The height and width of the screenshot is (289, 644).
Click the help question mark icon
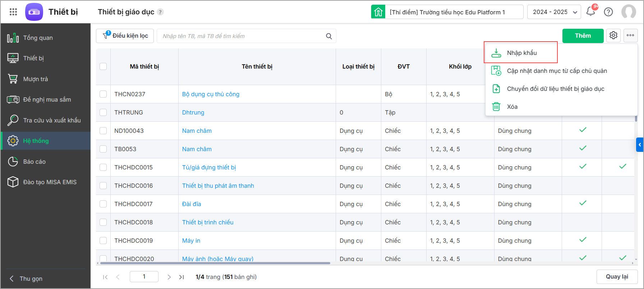click(608, 12)
